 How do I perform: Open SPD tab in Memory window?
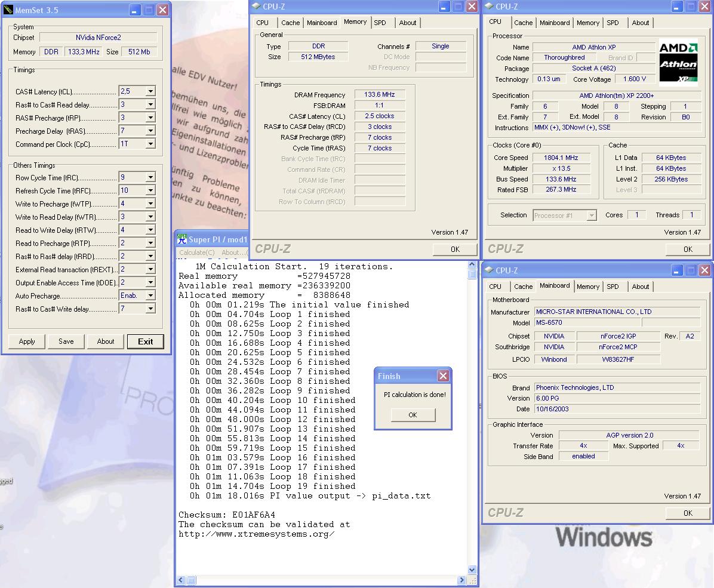click(x=380, y=23)
